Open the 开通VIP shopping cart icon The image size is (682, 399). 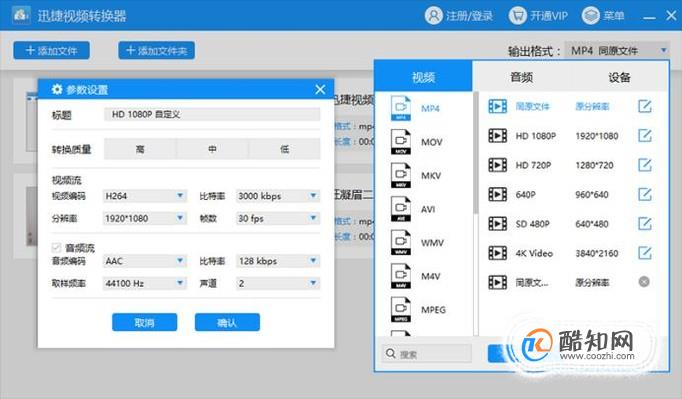click(518, 16)
